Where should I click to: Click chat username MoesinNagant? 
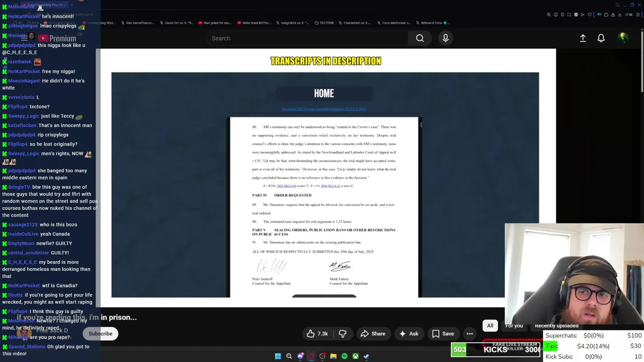point(24,81)
